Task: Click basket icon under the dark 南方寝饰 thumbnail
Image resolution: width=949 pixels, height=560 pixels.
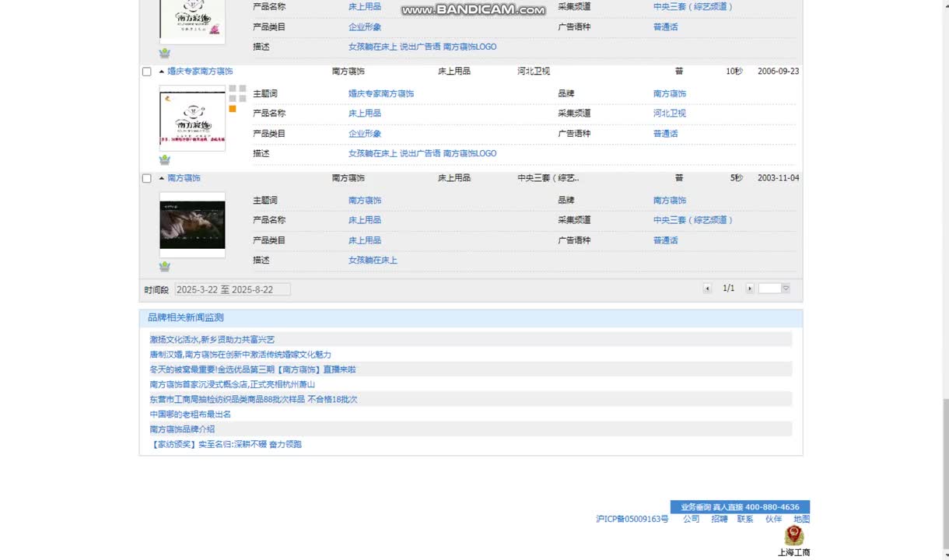Action: pos(165,266)
